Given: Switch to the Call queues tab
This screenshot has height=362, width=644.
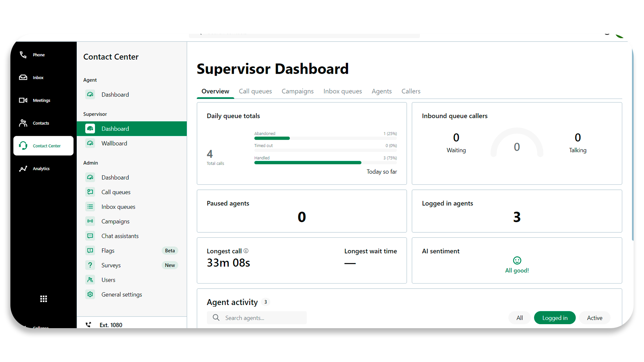Looking at the screenshot, I should (x=255, y=91).
